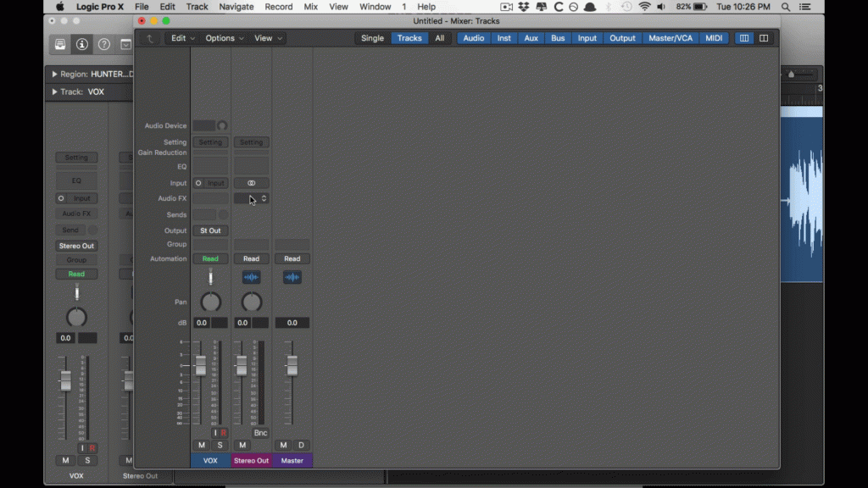868x488 pixels.
Task: Open the Mix menu
Action: click(310, 7)
